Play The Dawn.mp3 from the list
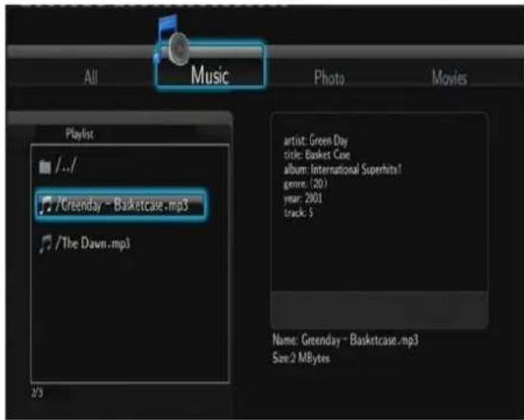Screen dimensions: 524x420 click(85, 244)
